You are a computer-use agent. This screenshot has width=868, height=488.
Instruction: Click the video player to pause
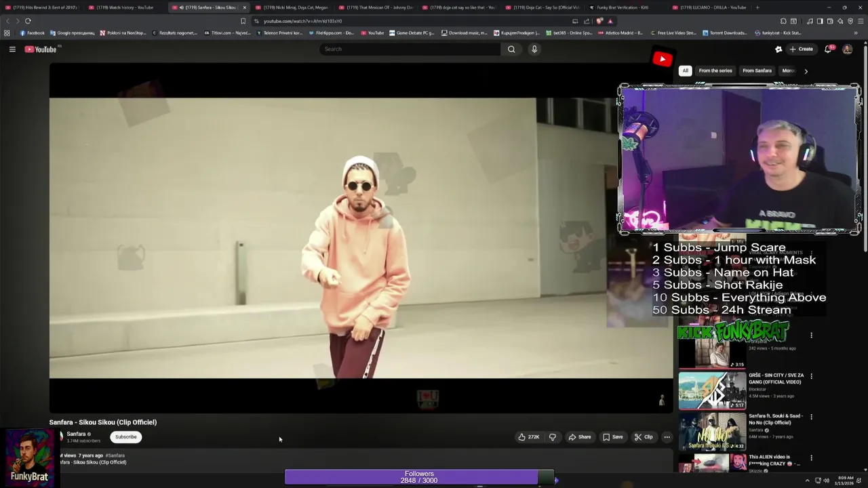click(x=361, y=238)
